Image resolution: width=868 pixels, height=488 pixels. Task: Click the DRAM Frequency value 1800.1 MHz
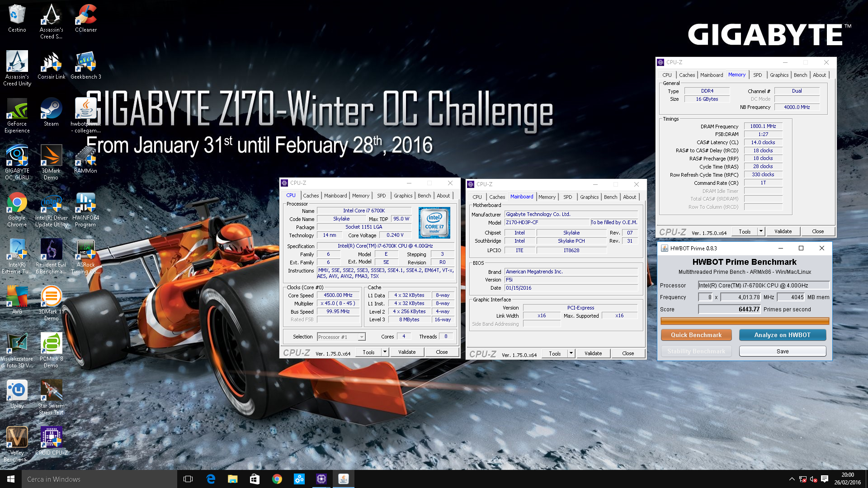click(763, 126)
